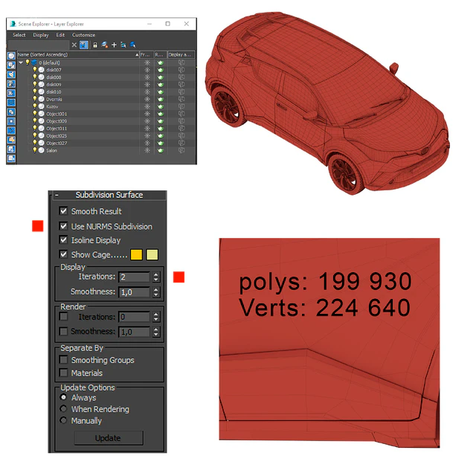Disable the Isoline Display checkbox

pyautogui.click(x=63, y=240)
